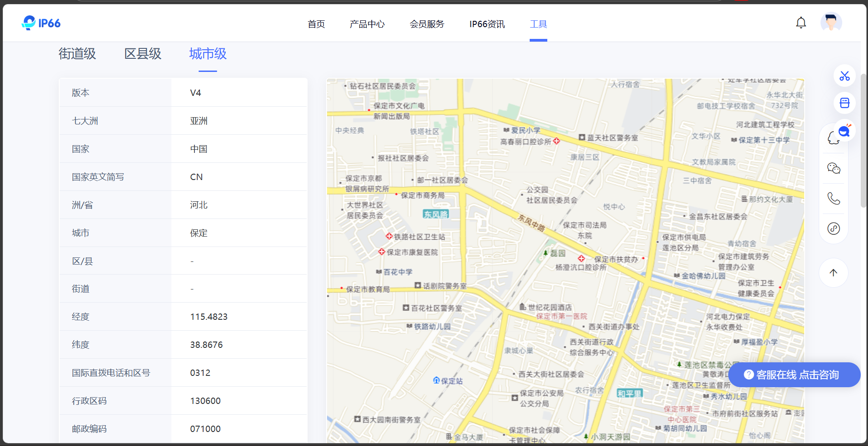Click the WeChat contact icon in sidebar
Viewport: 868px width, 446px height.
tap(833, 168)
